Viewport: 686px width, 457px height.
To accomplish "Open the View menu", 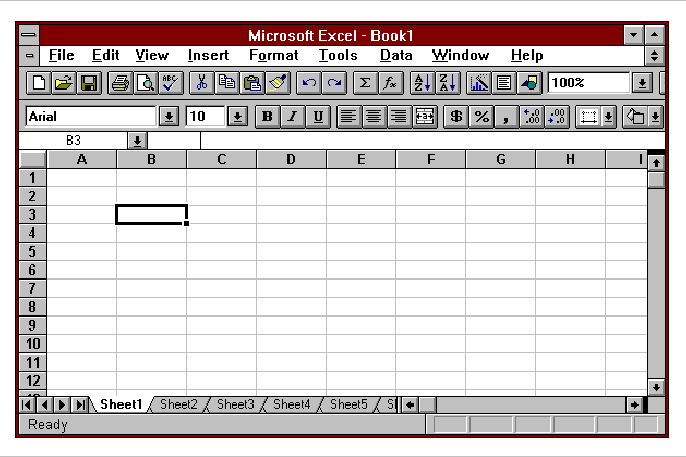I will [x=152, y=56].
